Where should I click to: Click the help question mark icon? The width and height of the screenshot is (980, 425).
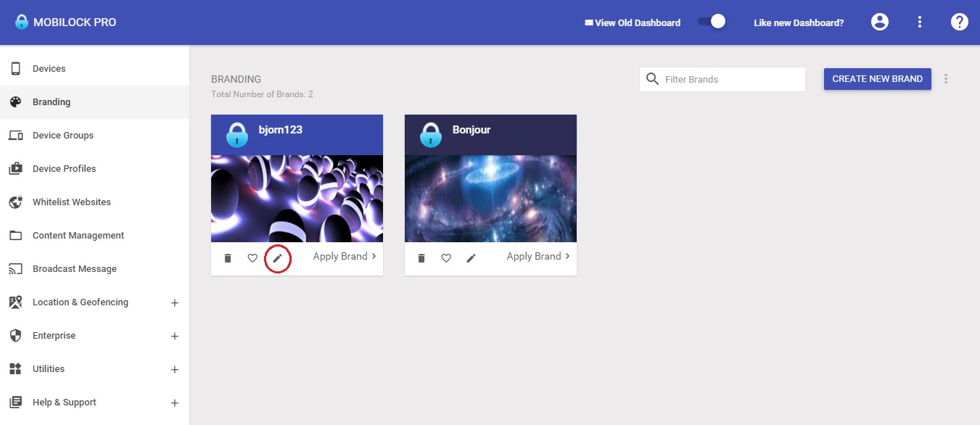[x=960, y=22]
